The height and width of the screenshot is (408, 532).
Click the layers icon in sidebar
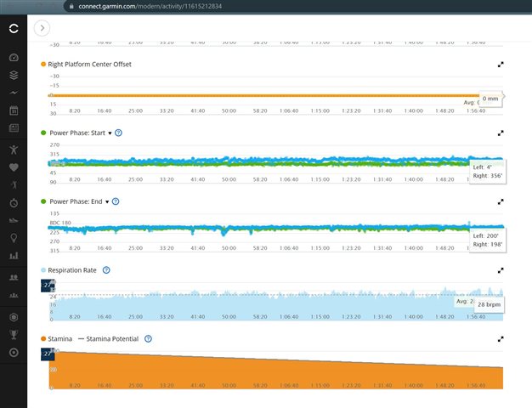[13, 75]
